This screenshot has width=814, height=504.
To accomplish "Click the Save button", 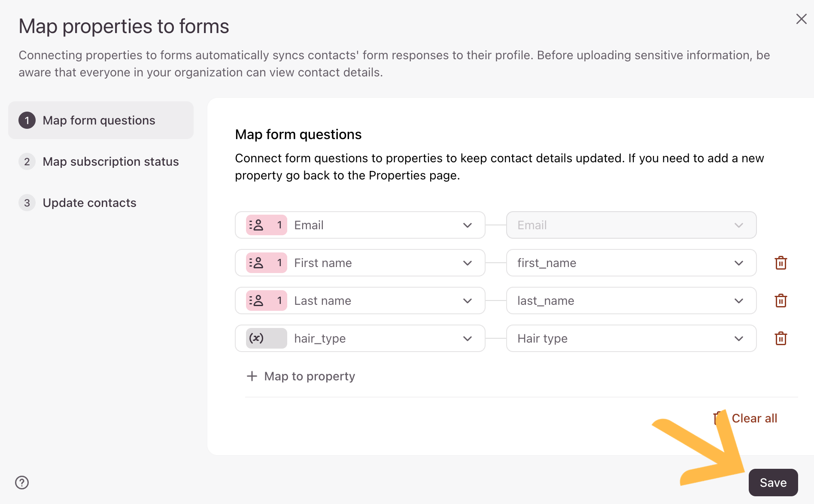I will [773, 483].
